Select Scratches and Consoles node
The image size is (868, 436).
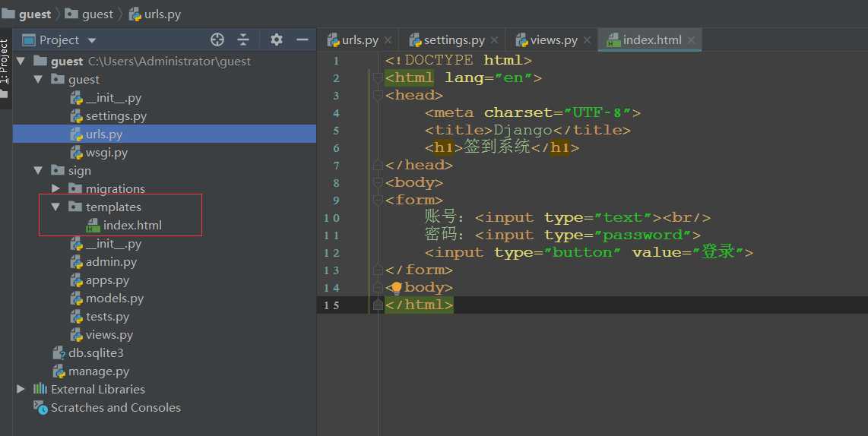[116, 407]
